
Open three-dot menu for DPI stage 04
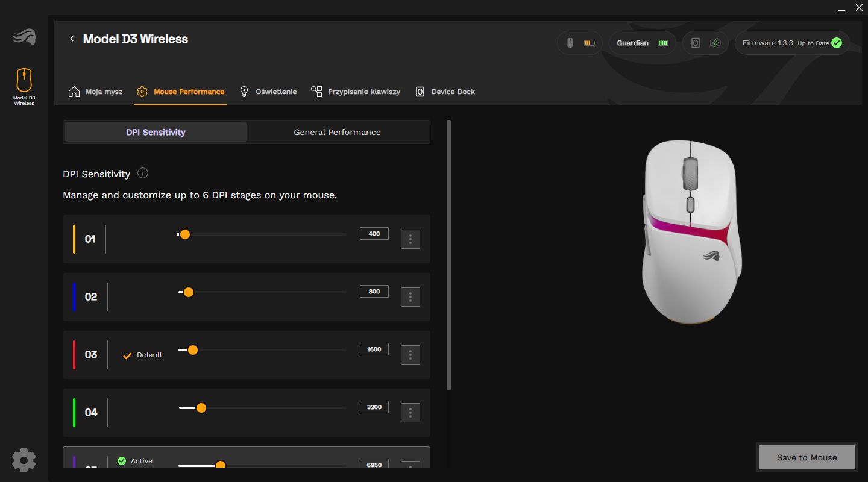(410, 413)
